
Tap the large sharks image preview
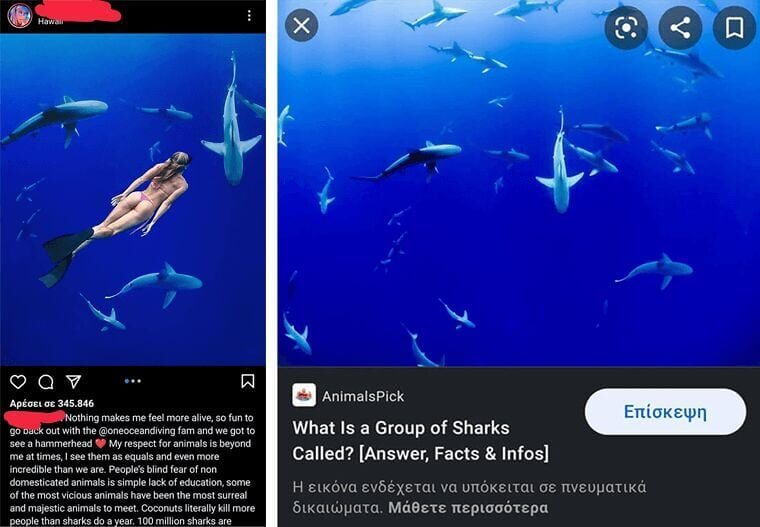coord(519,183)
